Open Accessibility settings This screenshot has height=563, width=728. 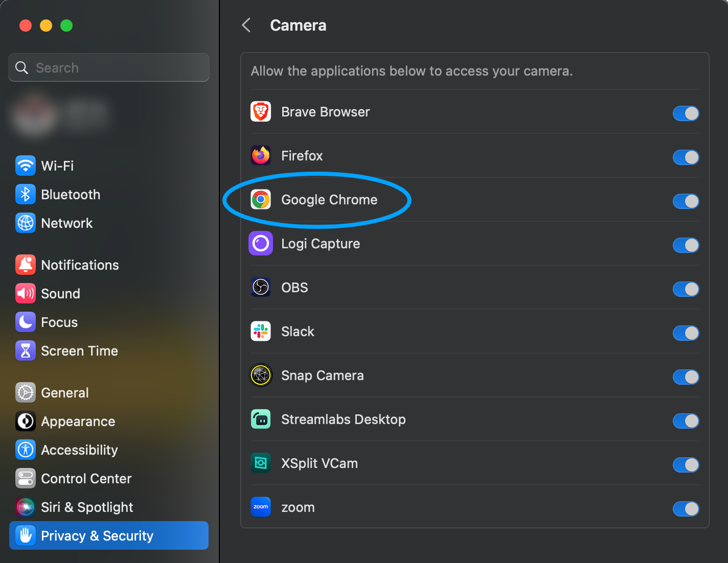click(x=109, y=450)
